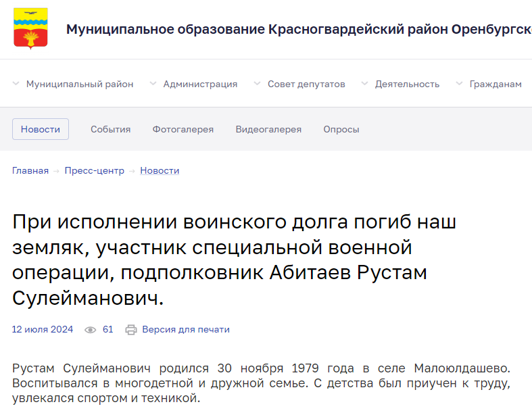Switch to the Фотогалерея tab

(x=183, y=129)
